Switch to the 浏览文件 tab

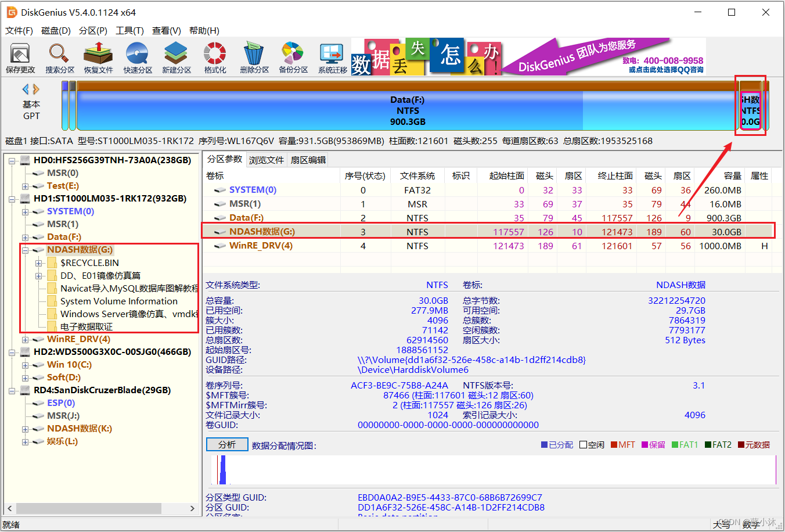tap(267, 160)
